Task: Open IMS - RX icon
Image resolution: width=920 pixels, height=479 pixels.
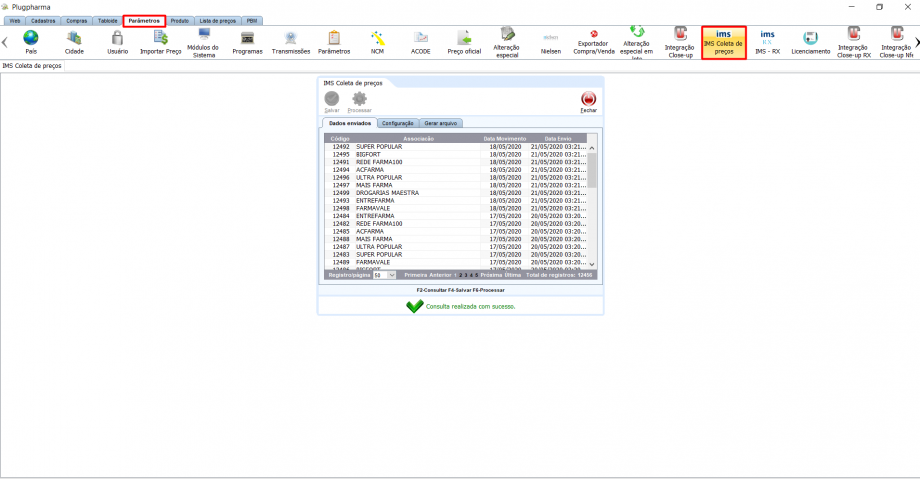Action: tap(767, 41)
